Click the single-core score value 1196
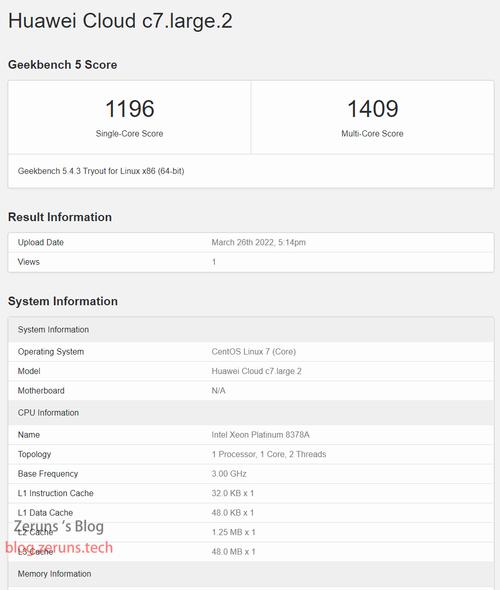The width and height of the screenshot is (500, 590). [x=129, y=108]
